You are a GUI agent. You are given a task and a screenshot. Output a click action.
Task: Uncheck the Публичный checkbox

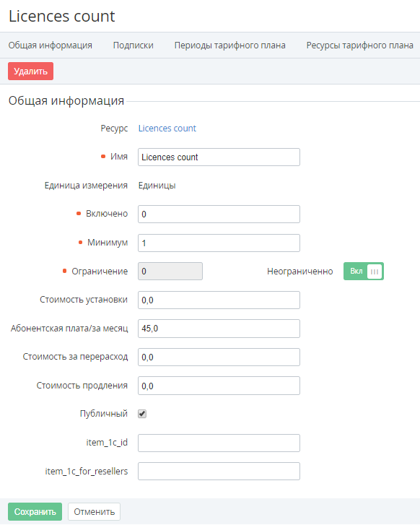142,414
